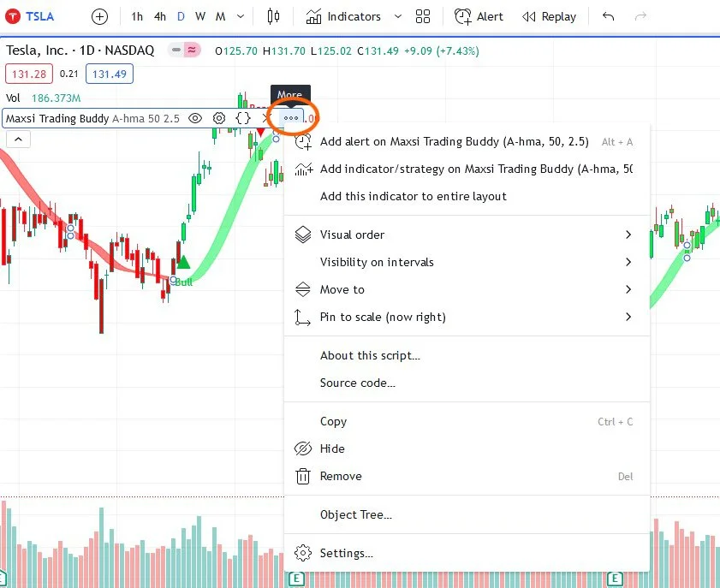Select Add this indicator to entire layout

467,197
